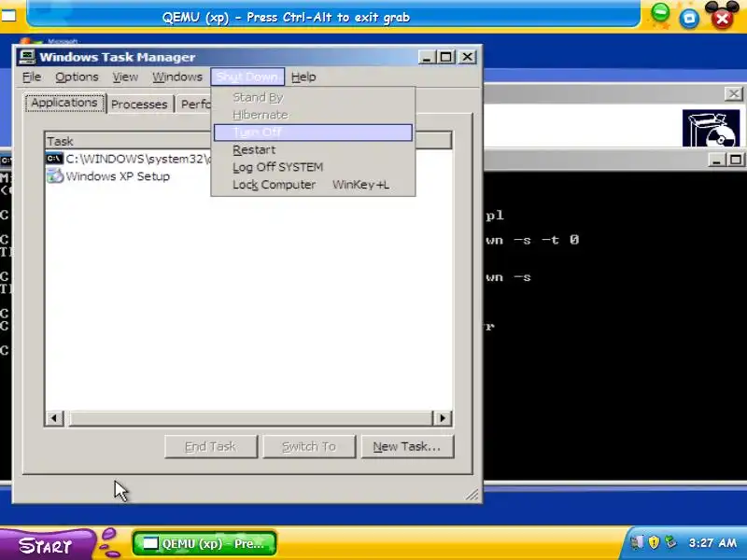The image size is (747, 560).
Task: Click the command prompt icon in task list
Action: tap(54, 158)
